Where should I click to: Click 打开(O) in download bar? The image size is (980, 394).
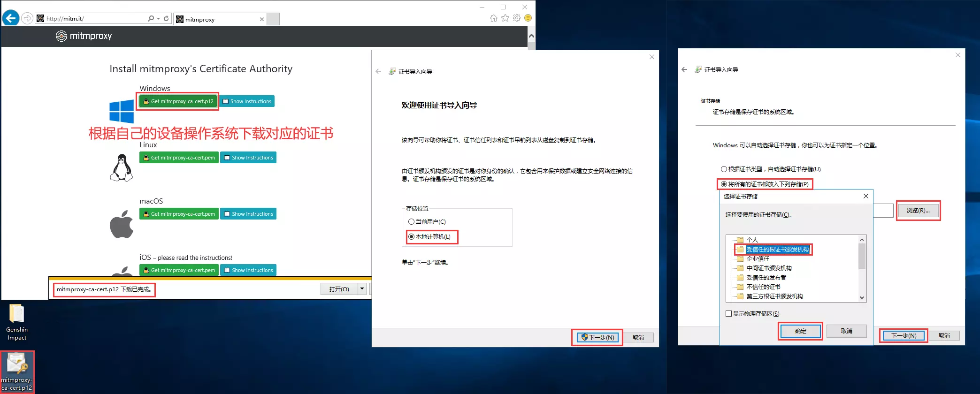click(x=339, y=289)
